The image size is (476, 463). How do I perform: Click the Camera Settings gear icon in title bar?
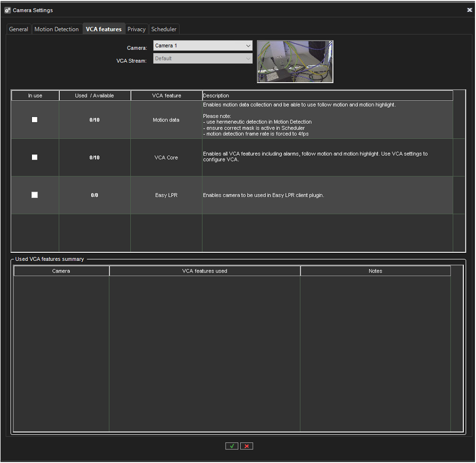7,10
